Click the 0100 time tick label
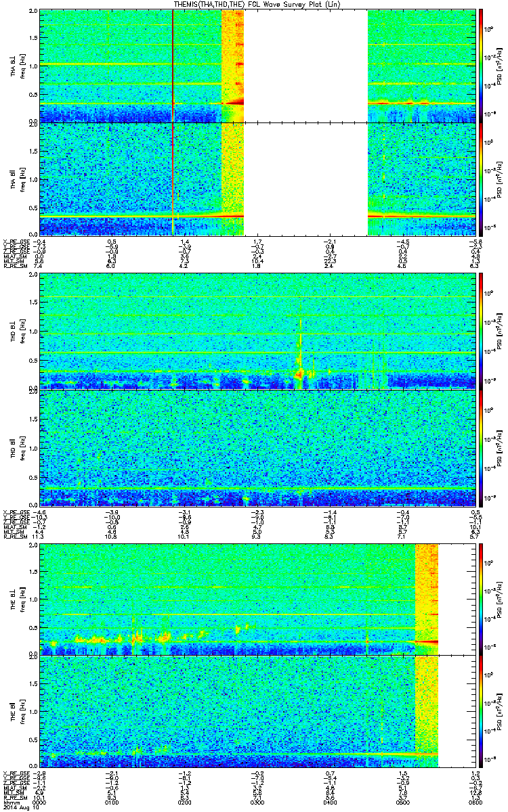This screenshot has height=812, width=508. pos(112,804)
